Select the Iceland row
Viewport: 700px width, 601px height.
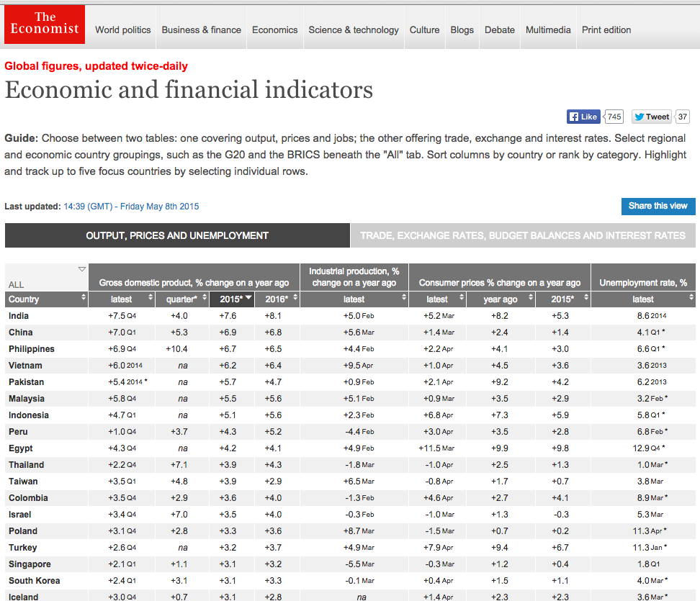tap(350, 595)
